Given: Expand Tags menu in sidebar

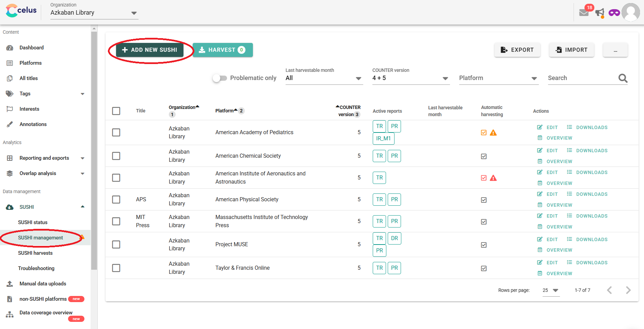Looking at the screenshot, I should [82, 94].
